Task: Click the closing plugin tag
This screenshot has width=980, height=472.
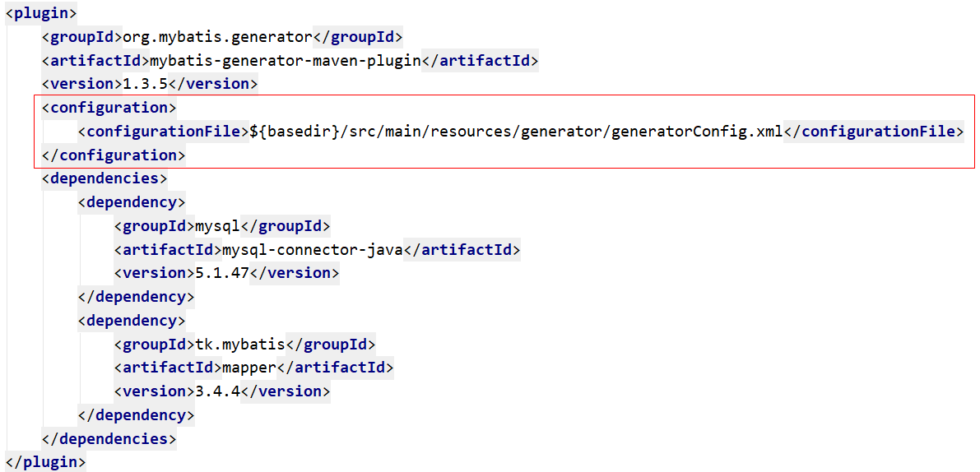Action: (45, 463)
